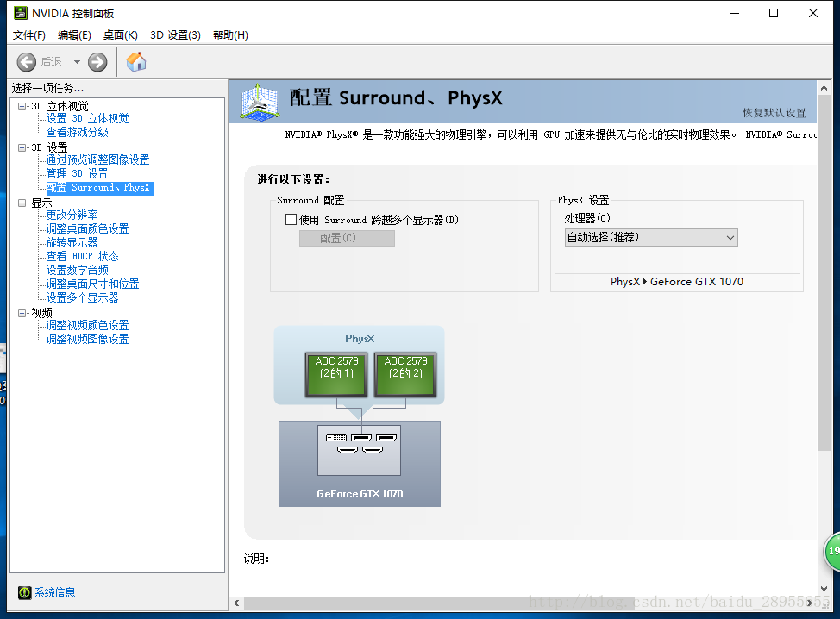This screenshot has width=840, height=619.
Task: Open 查看 HDCP 状态 task
Action: tap(83, 257)
